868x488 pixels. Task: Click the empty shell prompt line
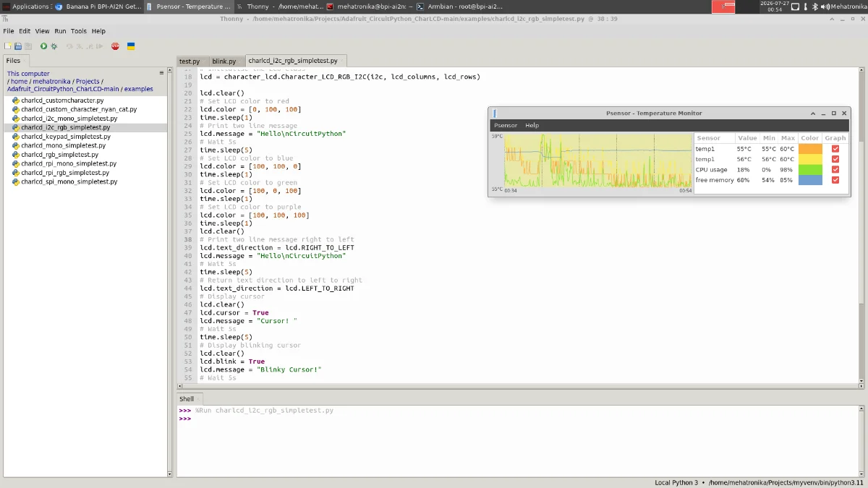(519, 419)
